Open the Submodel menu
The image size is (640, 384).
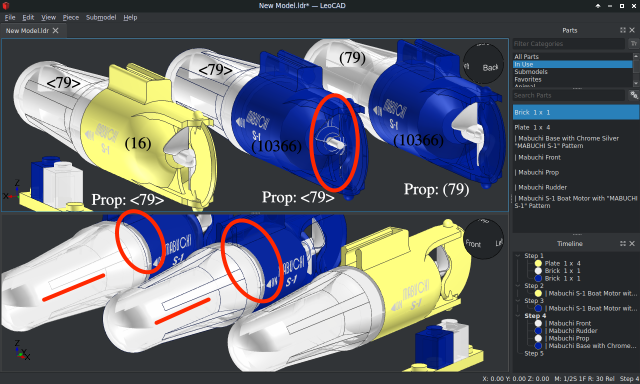(x=101, y=18)
